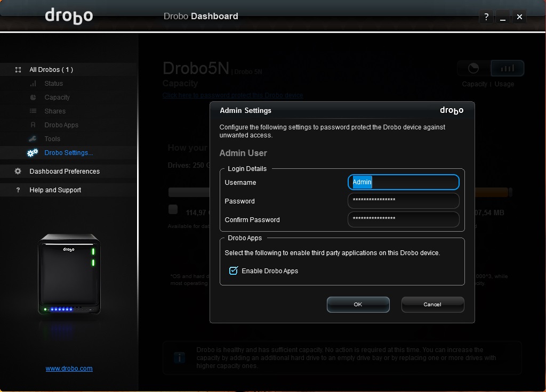Click the orange capacity usage bar
The image size is (546, 392).
(x=491, y=192)
